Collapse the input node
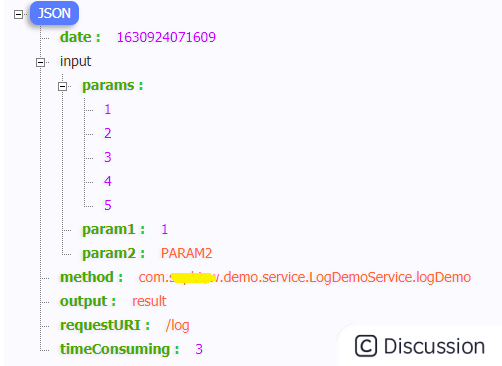The width and height of the screenshot is (502, 366). click(x=40, y=62)
